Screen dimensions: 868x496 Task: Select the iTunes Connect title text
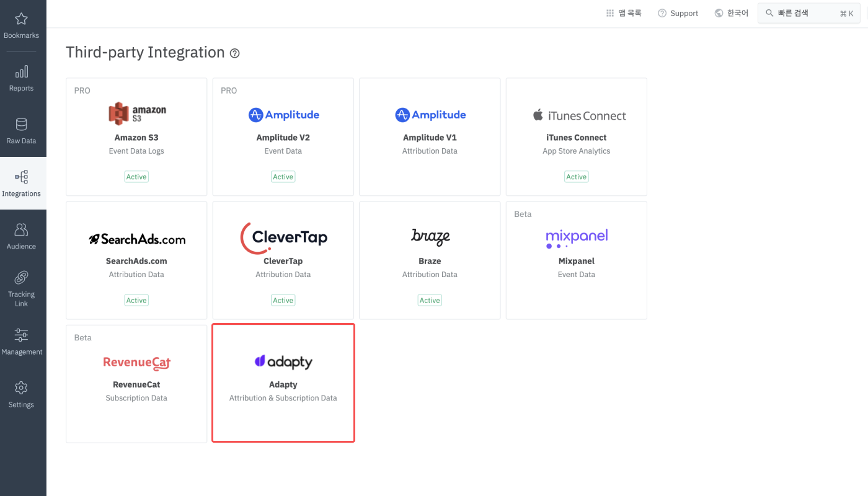pos(577,138)
